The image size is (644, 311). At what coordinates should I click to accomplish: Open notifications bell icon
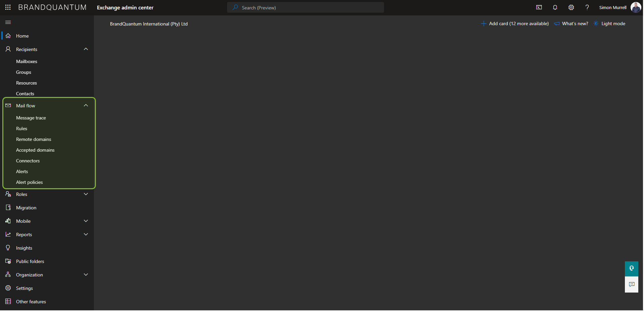[555, 7]
